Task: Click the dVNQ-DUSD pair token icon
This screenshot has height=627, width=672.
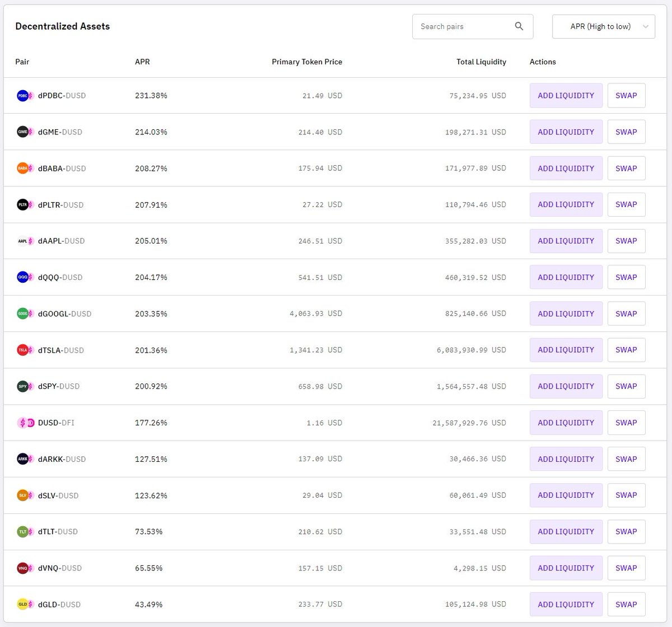Action: coord(26,568)
